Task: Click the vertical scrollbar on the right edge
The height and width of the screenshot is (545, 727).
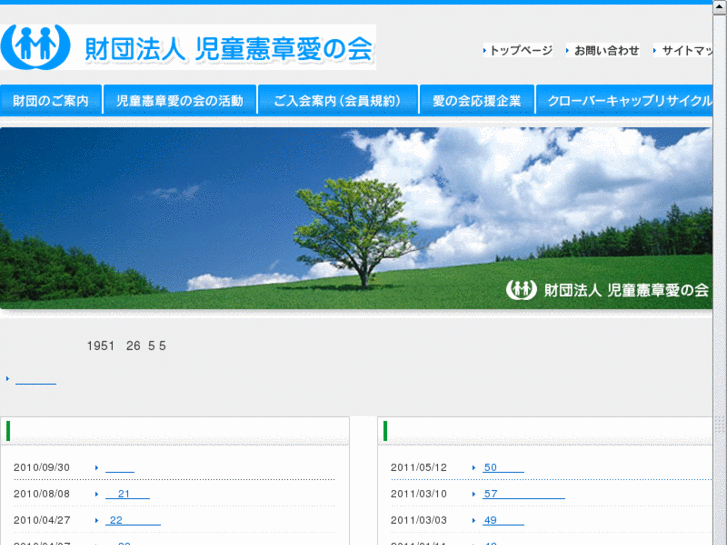Action: point(720,300)
